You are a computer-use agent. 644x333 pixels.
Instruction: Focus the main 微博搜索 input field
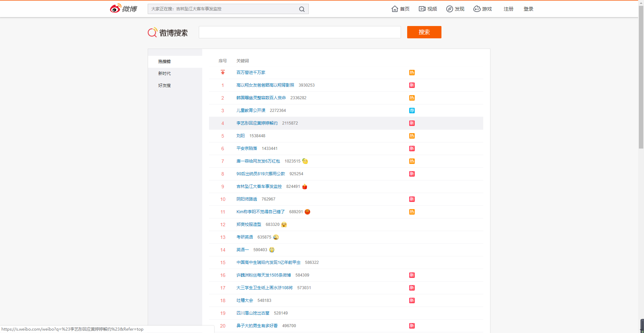tap(300, 32)
